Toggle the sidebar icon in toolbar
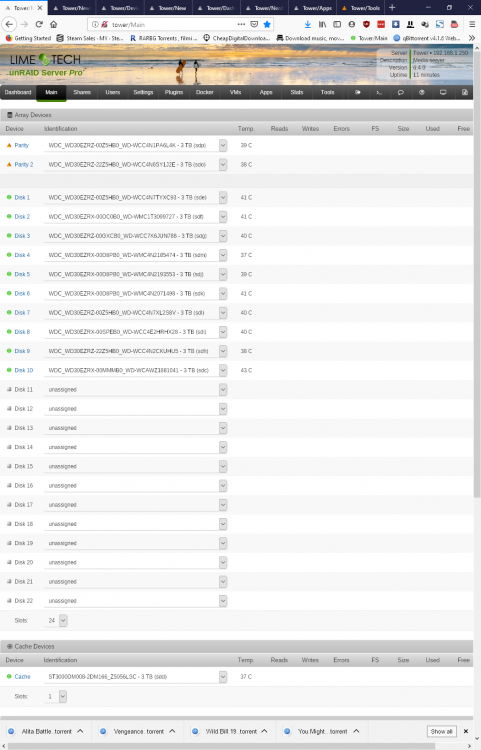Image resolution: width=481 pixels, height=750 pixels. (337, 24)
